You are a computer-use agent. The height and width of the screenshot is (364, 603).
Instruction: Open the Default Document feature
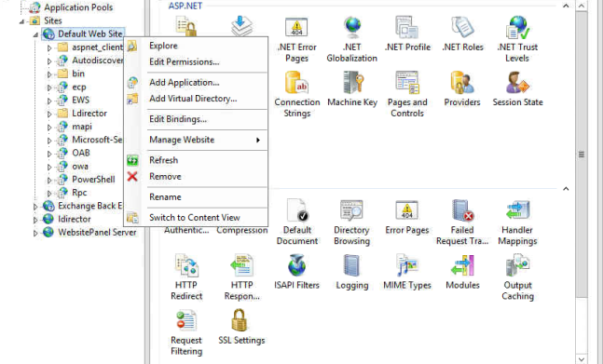297,222
